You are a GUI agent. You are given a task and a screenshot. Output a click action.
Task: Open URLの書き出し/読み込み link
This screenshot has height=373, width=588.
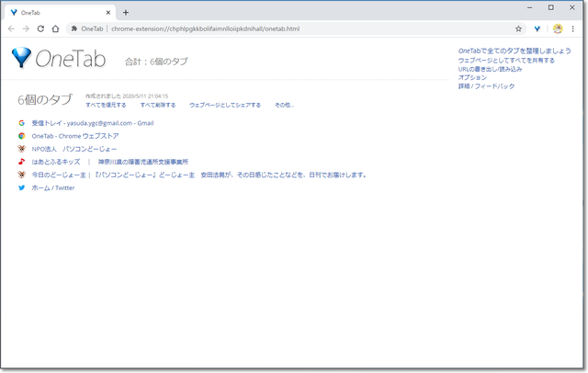pyautogui.click(x=490, y=69)
